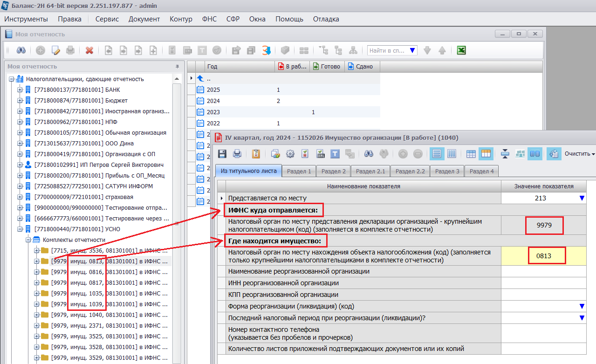Click the Номер контактного телефона value field
The image size is (596, 364).
point(543,333)
